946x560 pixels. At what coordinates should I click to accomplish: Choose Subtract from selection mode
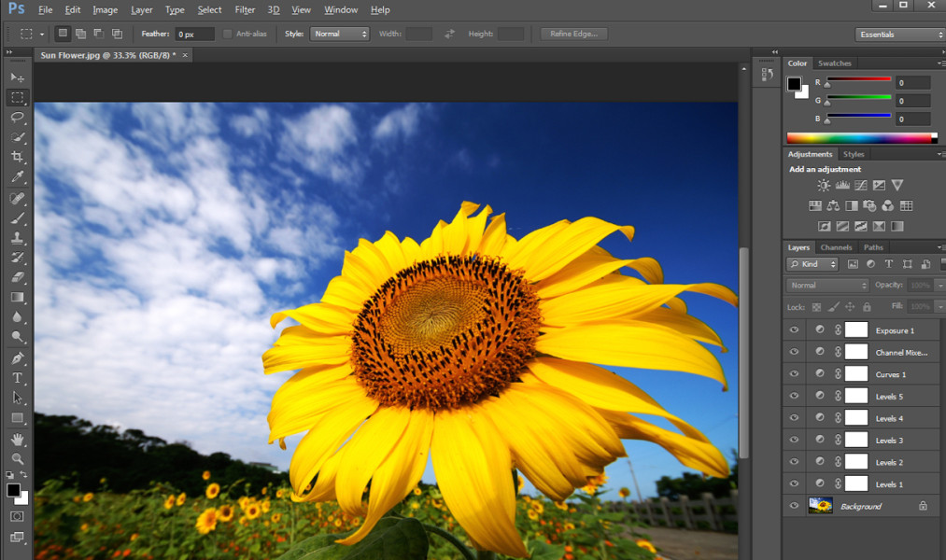coord(98,34)
